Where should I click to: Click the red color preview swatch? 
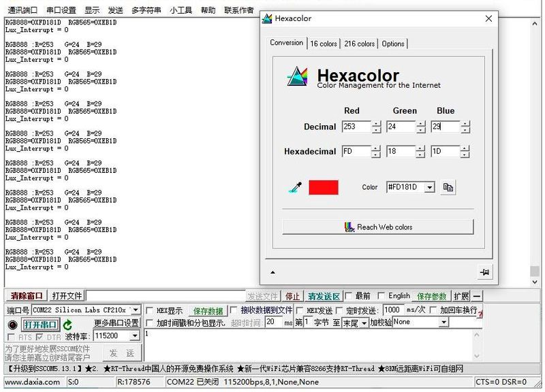[323, 187]
